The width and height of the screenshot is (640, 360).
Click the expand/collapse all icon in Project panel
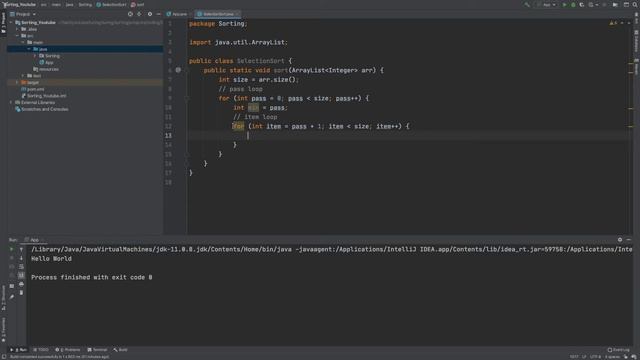[139, 14]
